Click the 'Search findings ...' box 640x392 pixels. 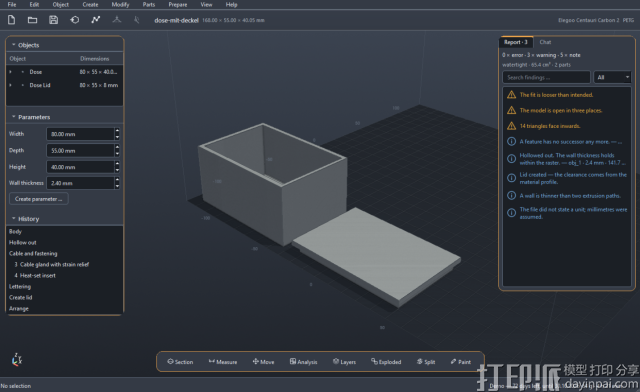pos(546,77)
